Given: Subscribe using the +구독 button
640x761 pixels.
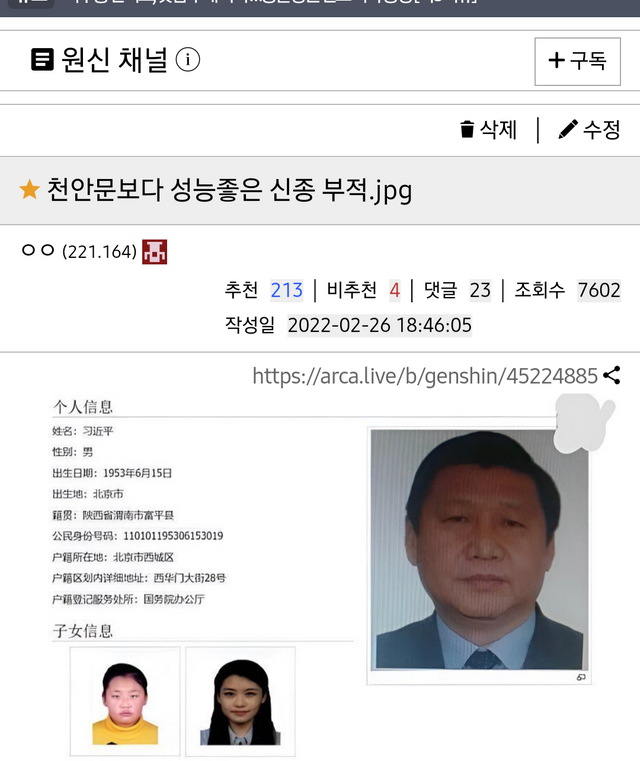Looking at the screenshot, I should pos(577,62).
